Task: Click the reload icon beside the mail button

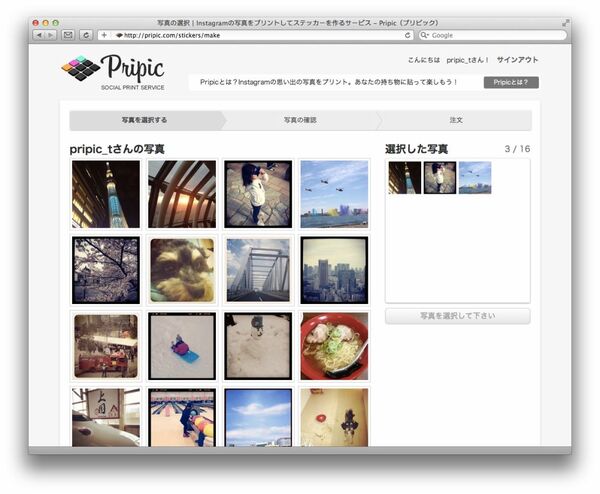Action: tap(86, 35)
